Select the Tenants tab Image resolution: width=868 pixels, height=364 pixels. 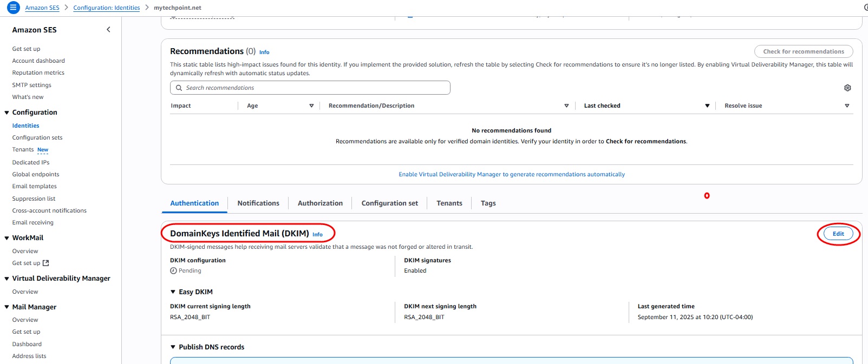click(x=449, y=203)
